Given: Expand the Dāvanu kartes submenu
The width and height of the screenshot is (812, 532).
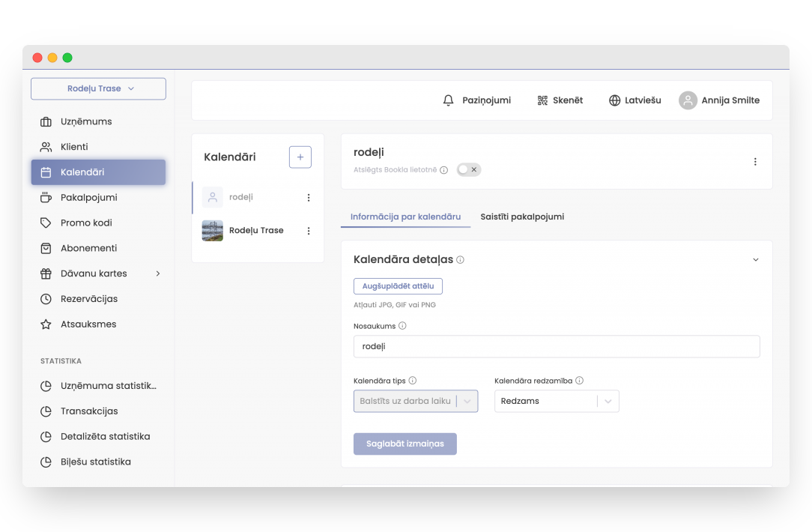Looking at the screenshot, I should (158, 273).
